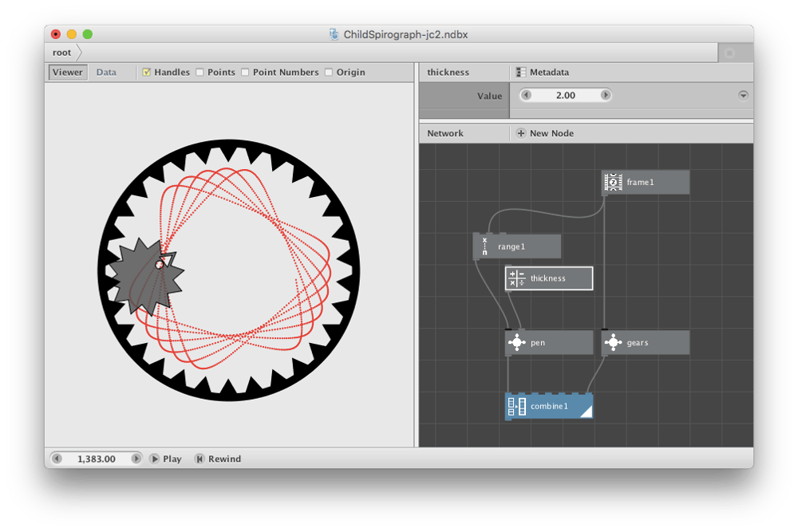Click the New Node plus icon
Screen dimensions: 798x532
coord(520,133)
